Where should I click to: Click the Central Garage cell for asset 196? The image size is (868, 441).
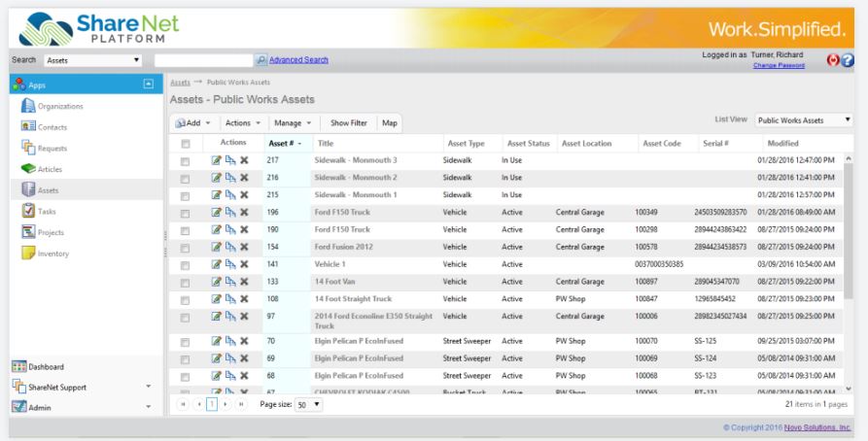pos(579,213)
